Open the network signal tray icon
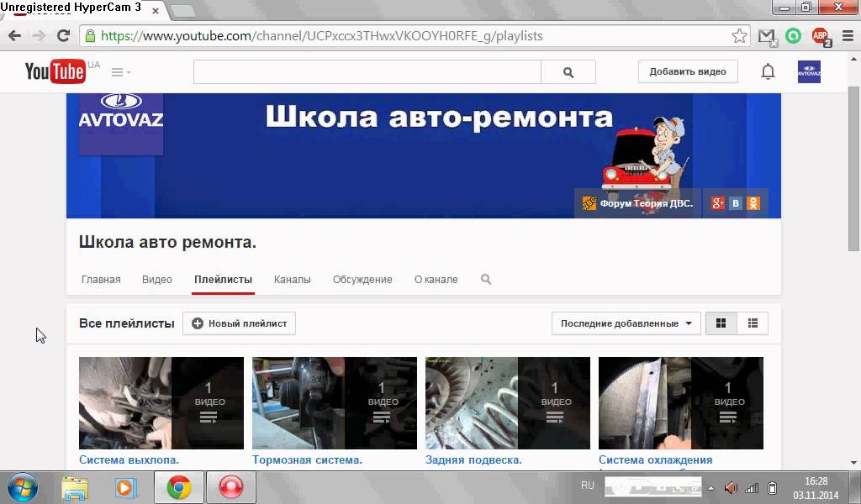The width and height of the screenshot is (861, 504). point(751,487)
